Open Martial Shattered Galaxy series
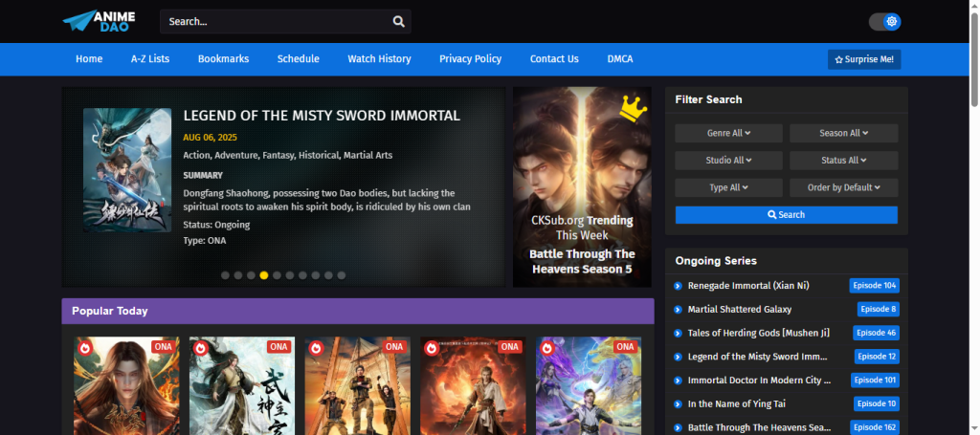The height and width of the screenshot is (435, 980). click(x=740, y=310)
